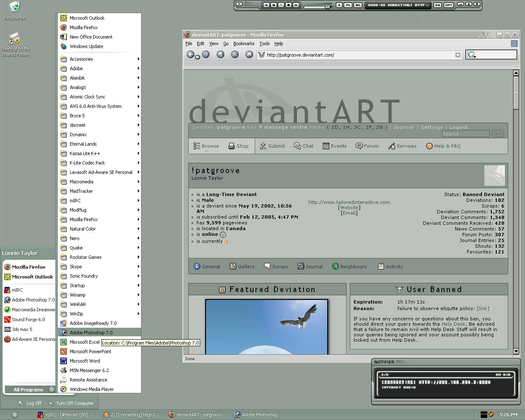Pause playback in the Winamp bar
The width and height of the screenshot is (525, 420).
click(274, 5)
